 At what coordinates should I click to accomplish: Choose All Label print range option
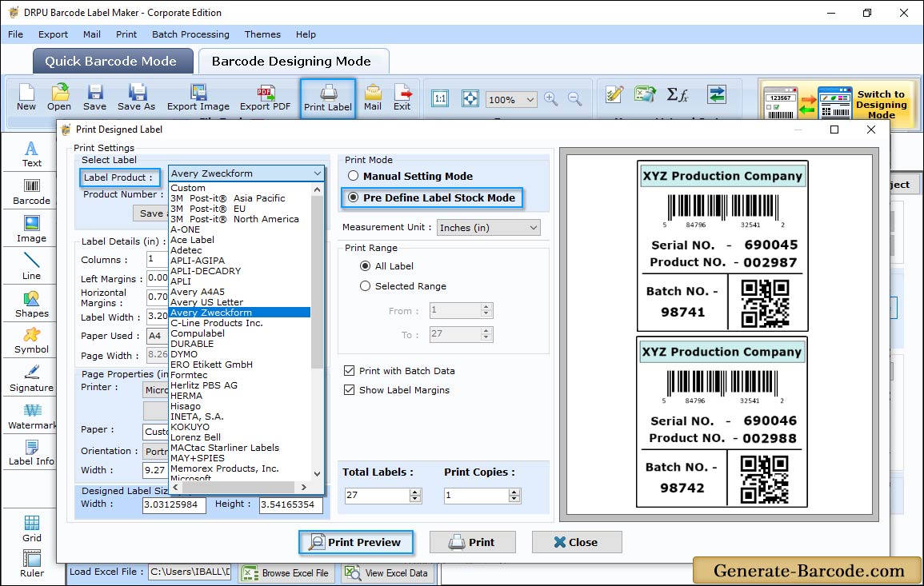coord(366,265)
